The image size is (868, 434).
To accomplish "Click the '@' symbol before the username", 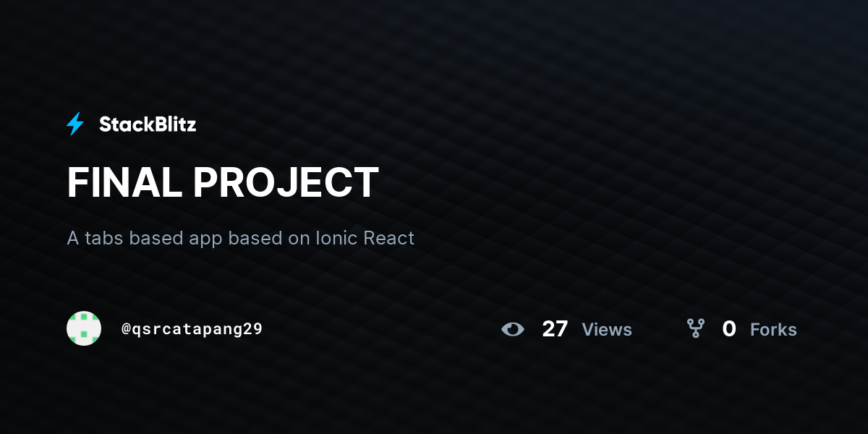I will click(x=126, y=329).
